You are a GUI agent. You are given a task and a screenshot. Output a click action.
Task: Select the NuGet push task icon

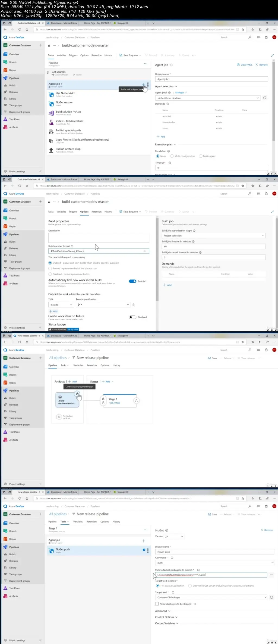click(x=51, y=550)
